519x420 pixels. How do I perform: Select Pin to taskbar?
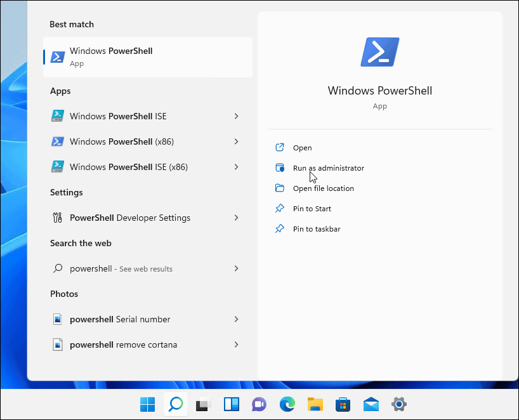(313, 228)
